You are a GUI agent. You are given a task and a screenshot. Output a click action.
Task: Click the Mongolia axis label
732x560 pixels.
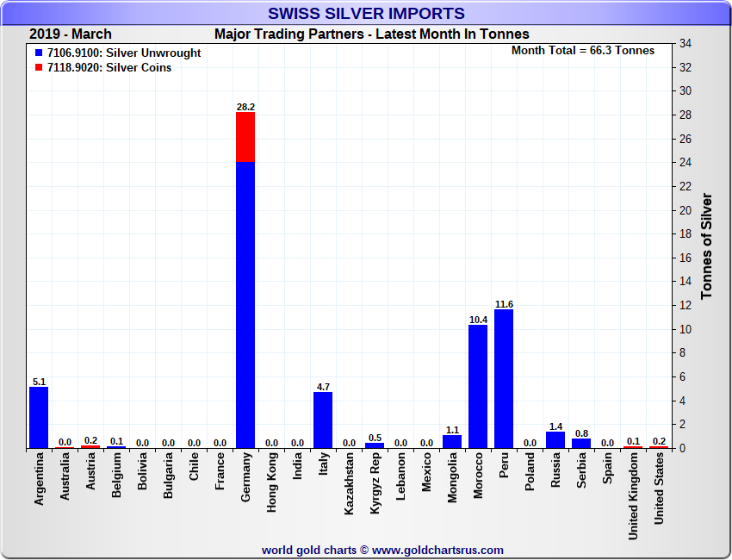click(x=452, y=478)
